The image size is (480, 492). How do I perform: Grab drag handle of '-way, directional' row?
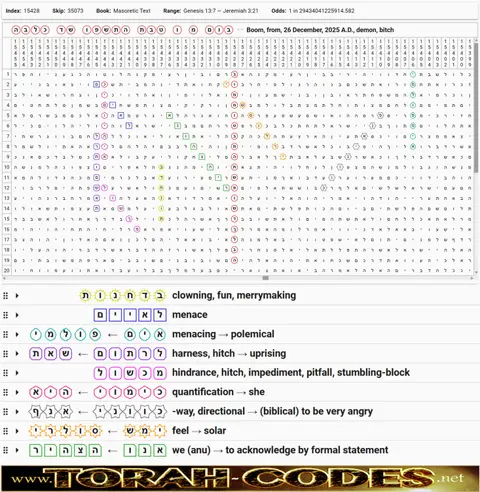tap(5, 412)
